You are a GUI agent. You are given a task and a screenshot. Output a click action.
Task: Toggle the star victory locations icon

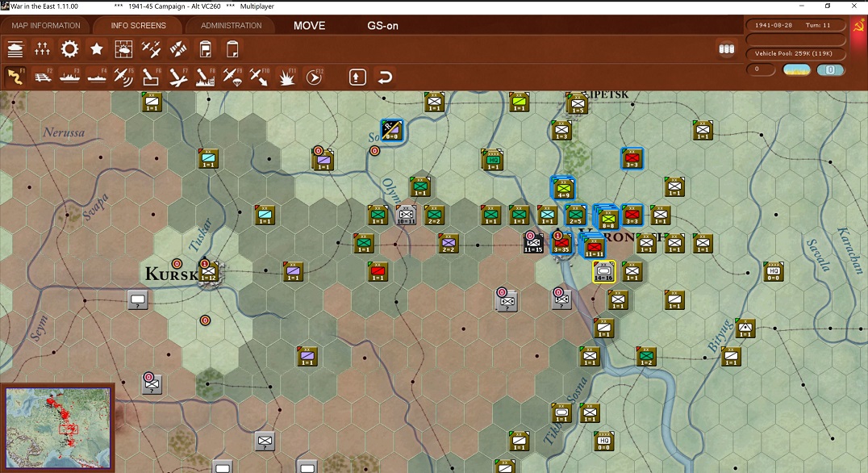click(x=97, y=49)
